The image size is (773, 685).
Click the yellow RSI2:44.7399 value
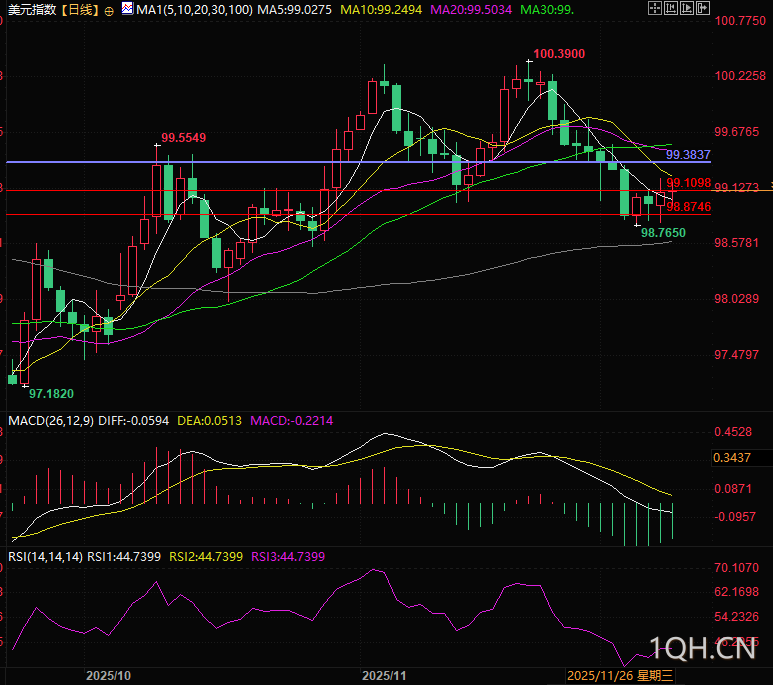(206, 557)
